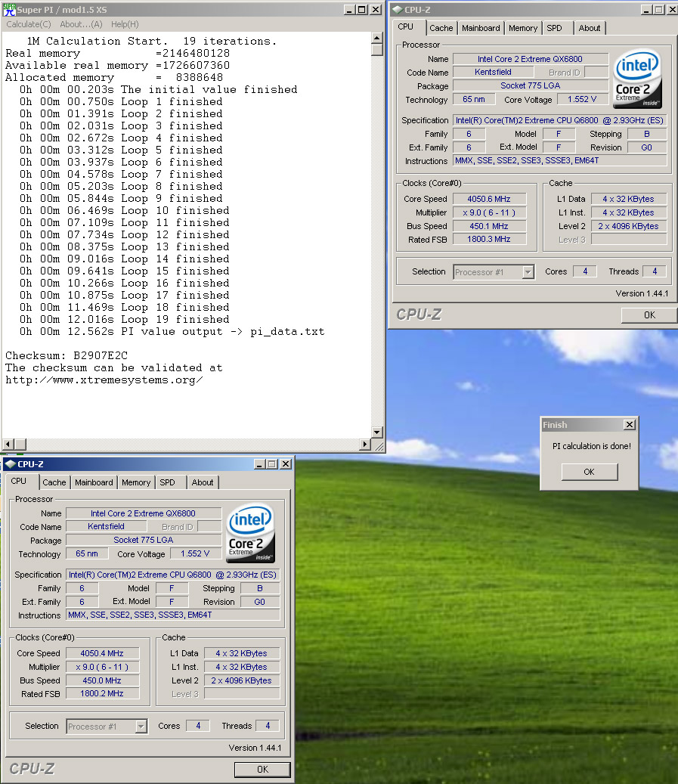678x784 pixels.
Task: Click Socket 775 LGA package in lower CPU-Z
Action: click(144, 540)
